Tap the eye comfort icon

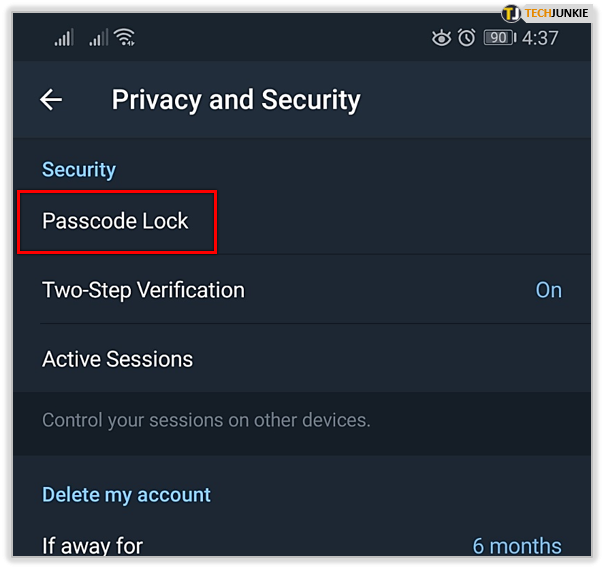coord(441,38)
